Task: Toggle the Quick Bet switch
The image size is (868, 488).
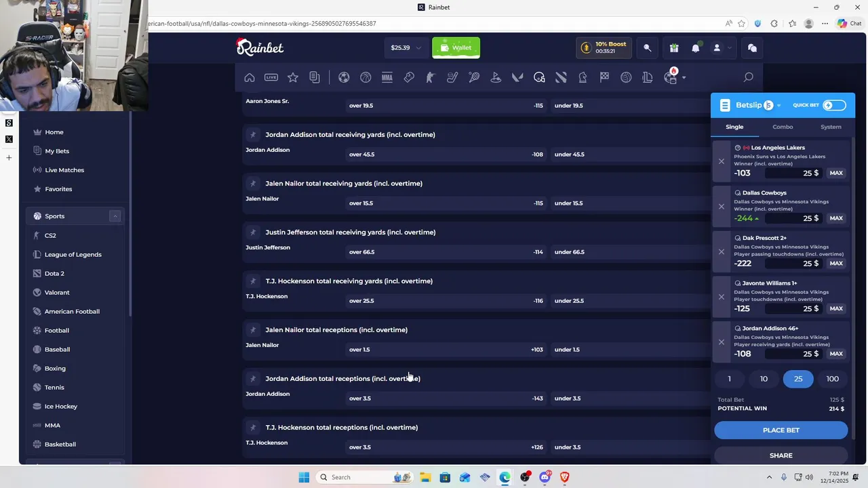Action: pyautogui.click(x=834, y=105)
